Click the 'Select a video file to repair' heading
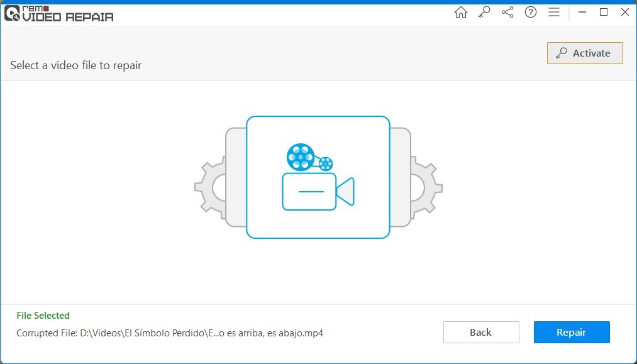The width and height of the screenshot is (637, 364). point(75,65)
